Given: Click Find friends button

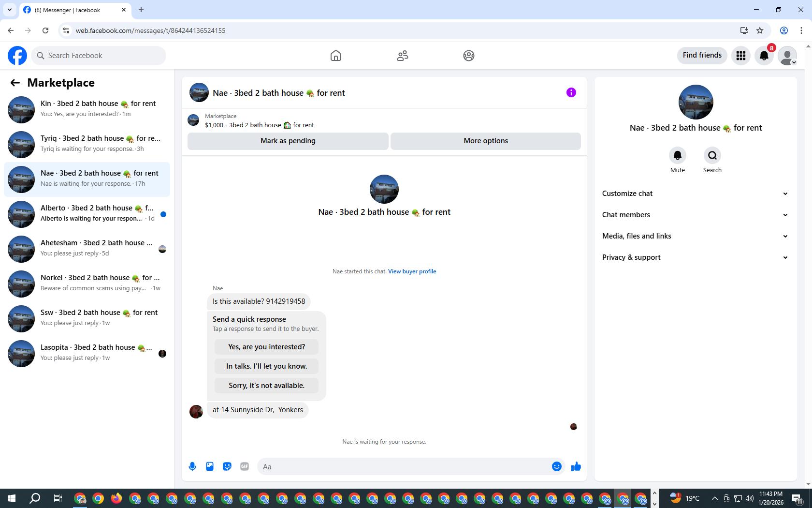Looking at the screenshot, I should 702,56.
